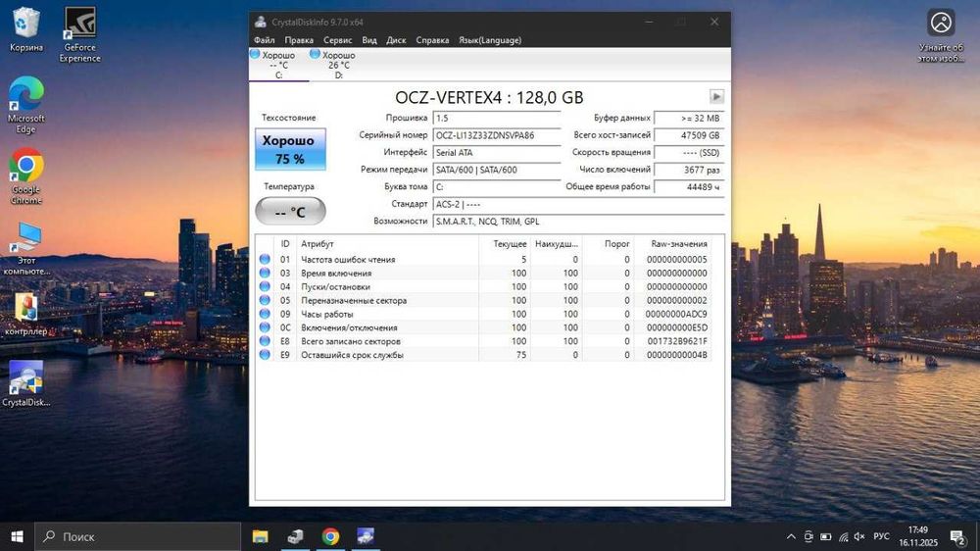Click the muted volume tray icon

859,536
